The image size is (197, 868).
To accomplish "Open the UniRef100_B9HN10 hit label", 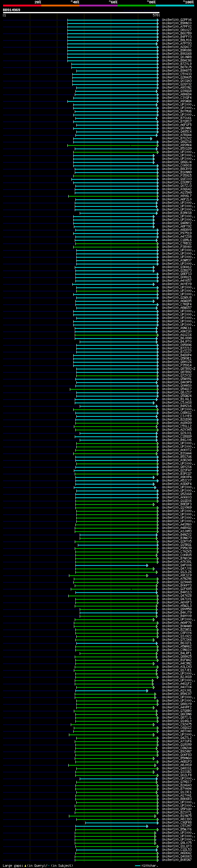I will point(177,23).
